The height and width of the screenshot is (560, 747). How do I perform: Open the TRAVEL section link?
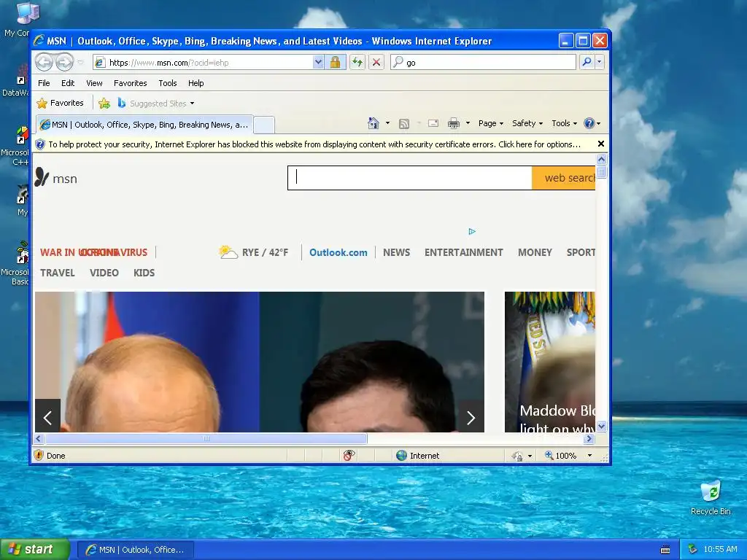click(x=57, y=273)
